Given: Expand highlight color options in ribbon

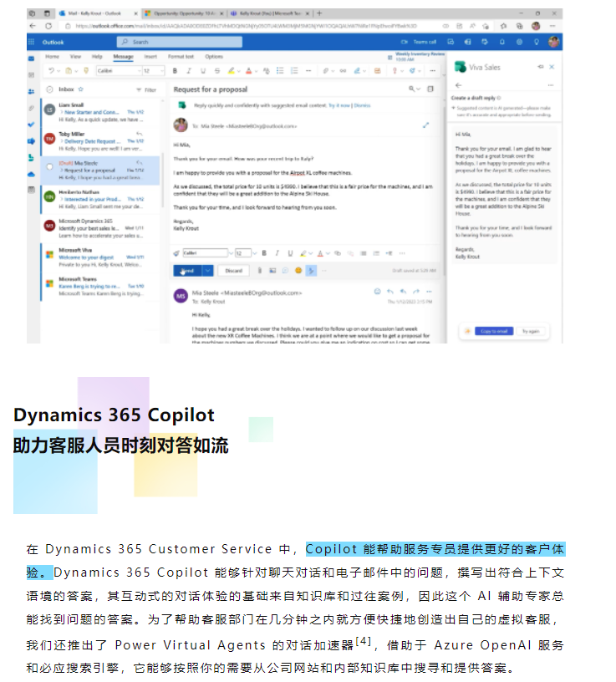Looking at the screenshot, I should tap(239, 71).
